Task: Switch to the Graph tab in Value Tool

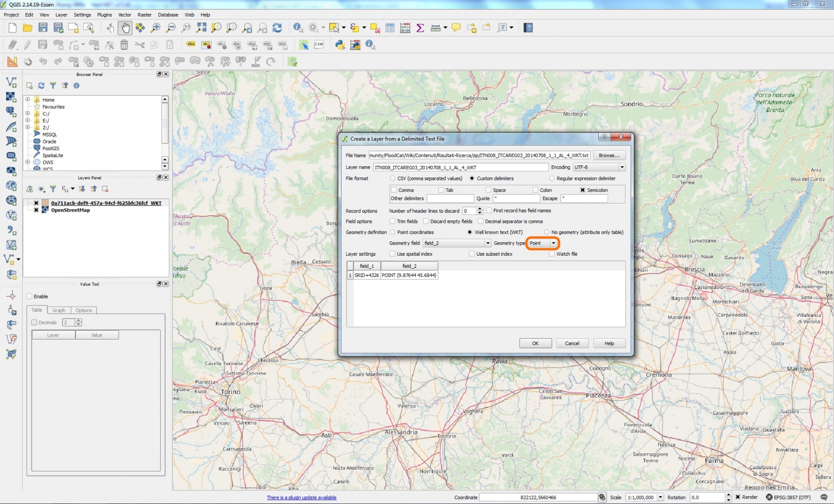Action: 59,310
